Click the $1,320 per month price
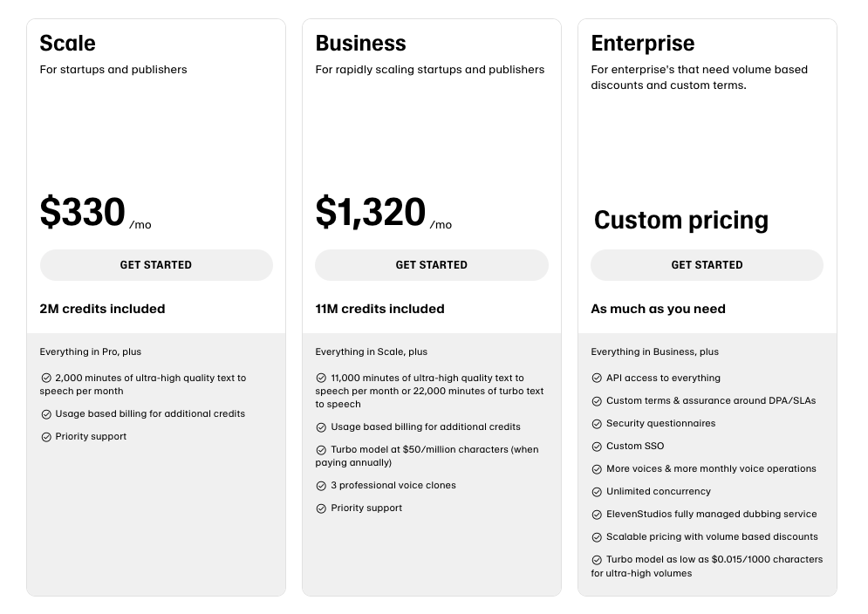 click(x=384, y=212)
